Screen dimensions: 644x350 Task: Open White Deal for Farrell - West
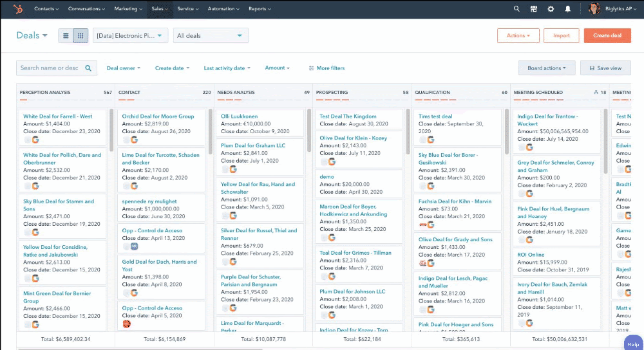click(57, 116)
